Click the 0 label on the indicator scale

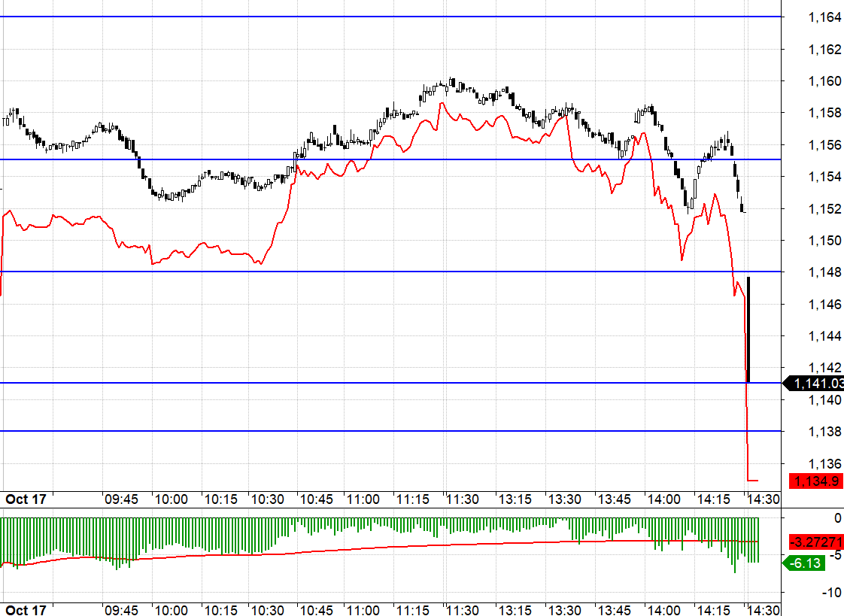(837, 518)
